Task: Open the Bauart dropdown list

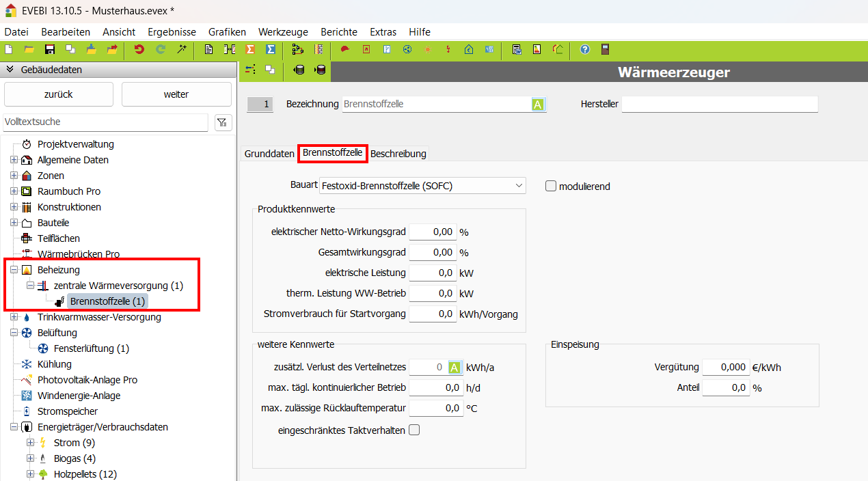Action: [519, 186]
